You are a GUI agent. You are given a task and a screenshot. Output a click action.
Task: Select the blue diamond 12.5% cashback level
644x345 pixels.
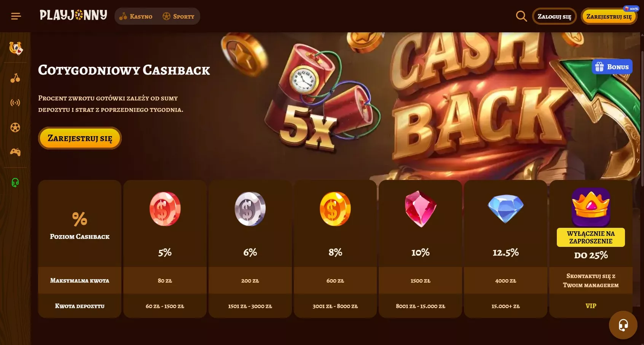point(505,249)
